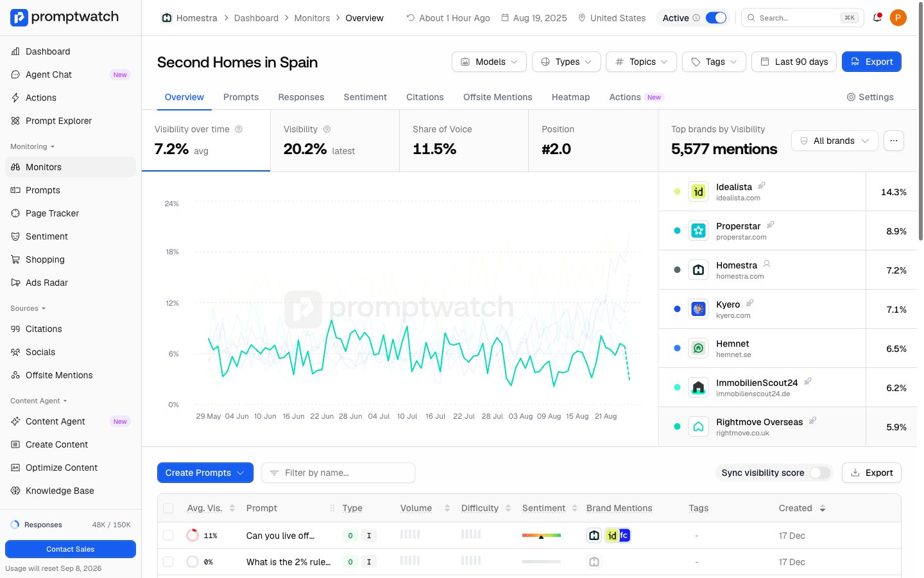Click the orange P user avatar
The height and width of the screenshot is (578, 924).
(x=898, y=18)
